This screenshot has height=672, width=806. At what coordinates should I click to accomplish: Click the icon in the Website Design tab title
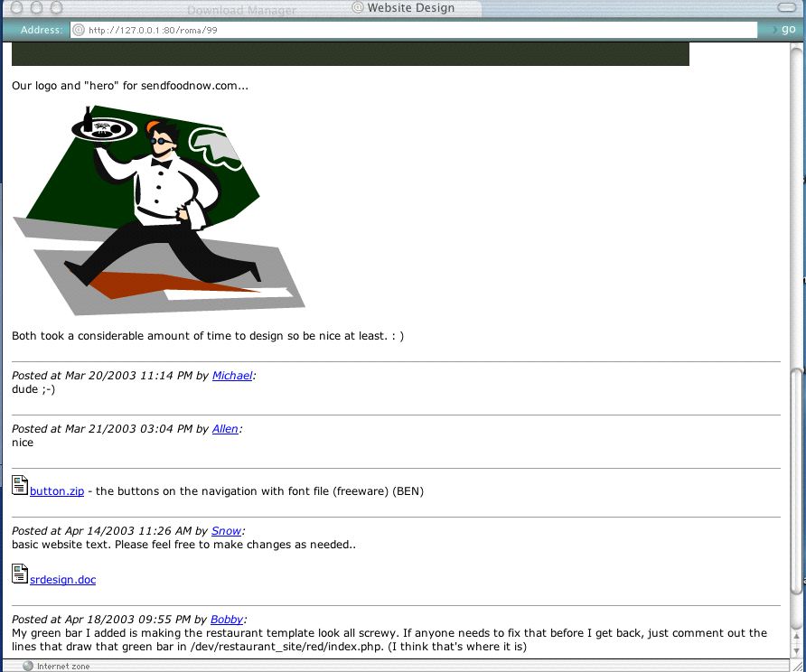click(x=358, y=7)
